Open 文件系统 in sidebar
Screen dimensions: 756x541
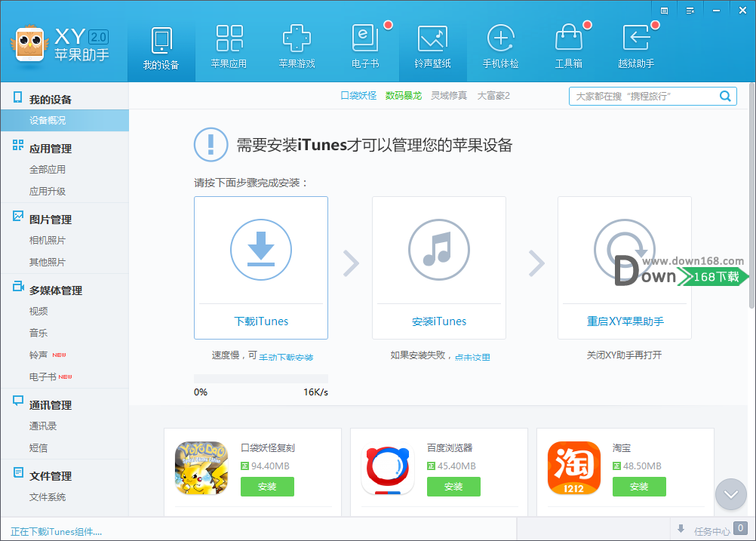pos(48,496)
